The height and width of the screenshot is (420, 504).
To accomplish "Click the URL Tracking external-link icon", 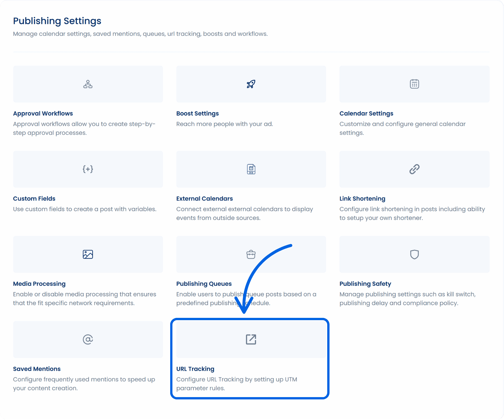I will point(251,339).
